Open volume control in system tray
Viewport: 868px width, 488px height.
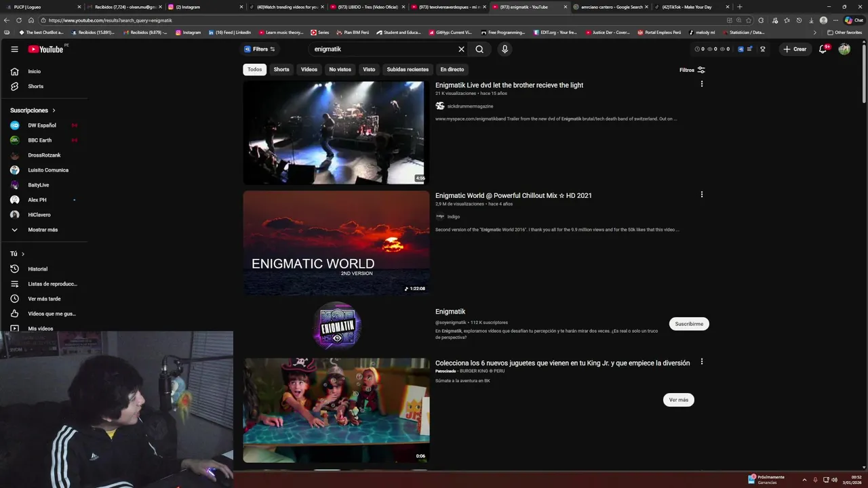coord(834,480)
